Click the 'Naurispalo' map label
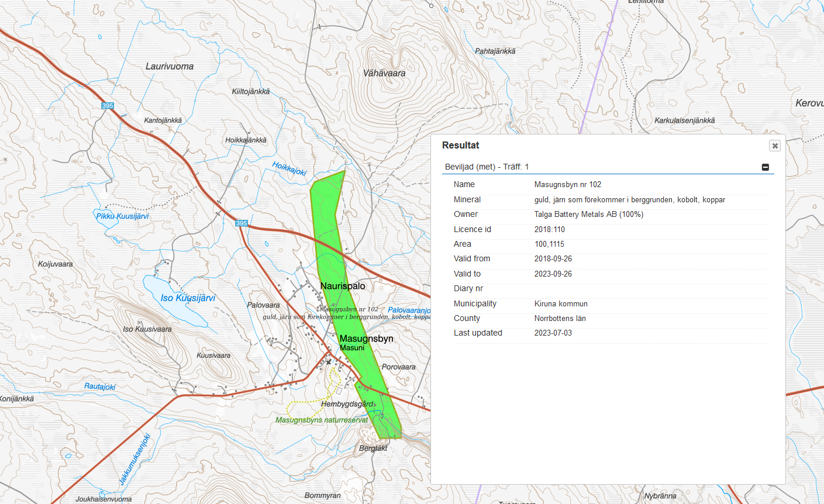The width and height of the screenshot is (824, 504). point(343,286)
